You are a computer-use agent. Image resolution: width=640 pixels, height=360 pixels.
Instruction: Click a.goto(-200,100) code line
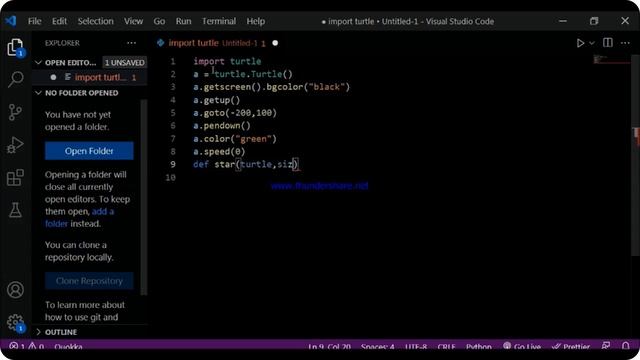click(235, 113)
